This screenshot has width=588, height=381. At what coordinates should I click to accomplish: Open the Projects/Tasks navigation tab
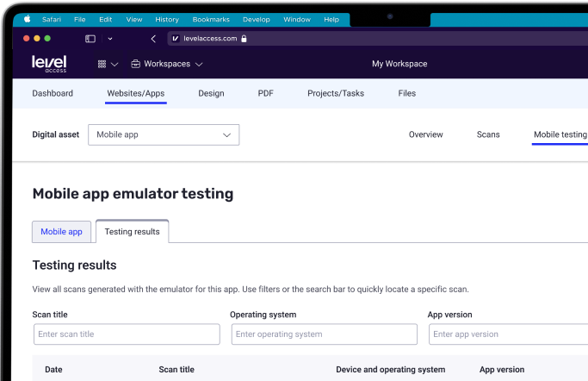tap(336, 93)
